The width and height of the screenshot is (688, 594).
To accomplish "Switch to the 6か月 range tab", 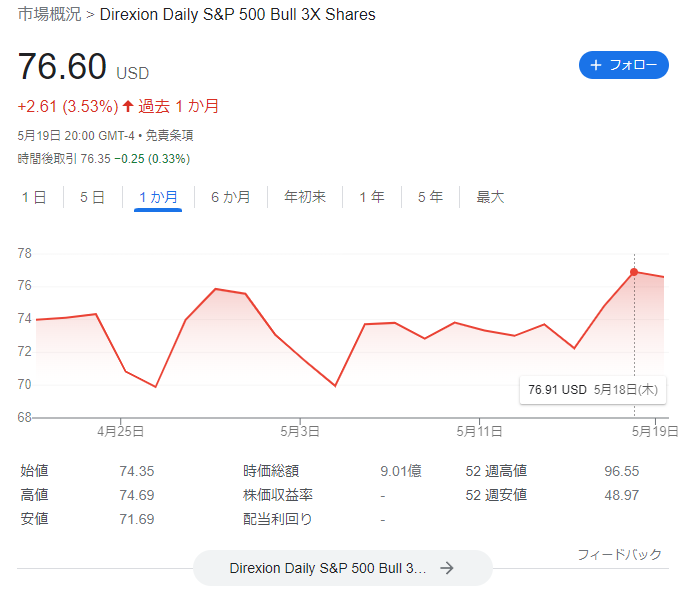I will tap(230, 197).
